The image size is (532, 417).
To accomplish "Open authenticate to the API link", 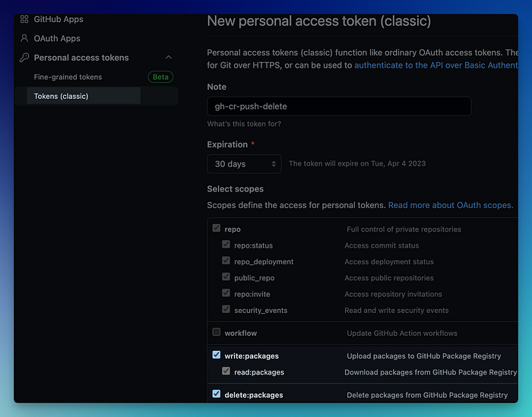I will click(436, 65).
